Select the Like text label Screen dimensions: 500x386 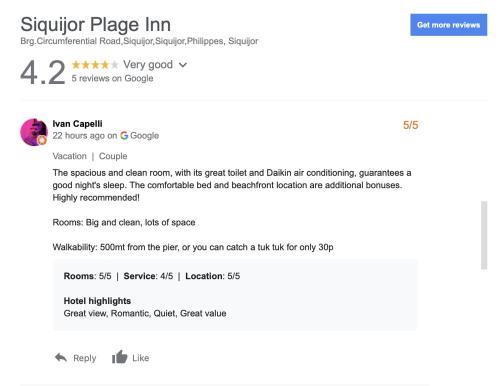click(x=141, y=358)
